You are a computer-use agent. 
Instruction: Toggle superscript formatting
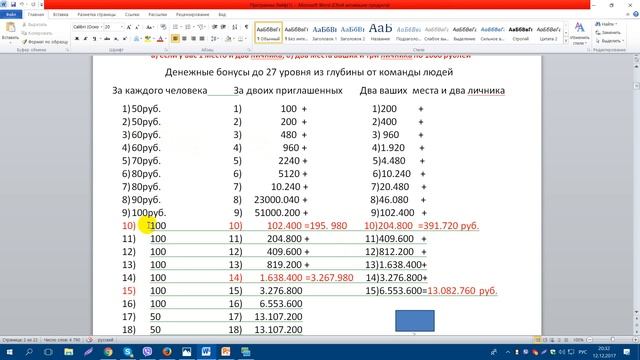(125, 39)
